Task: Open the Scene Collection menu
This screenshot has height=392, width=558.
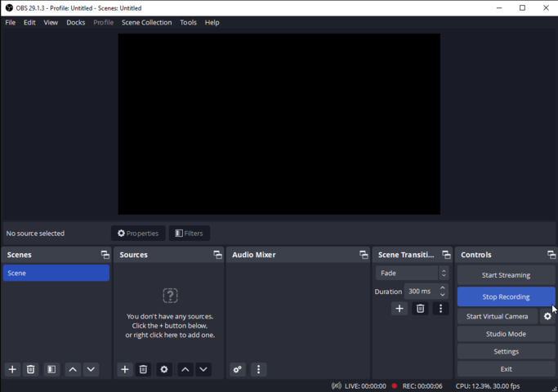Action: [x=146, y=23]
